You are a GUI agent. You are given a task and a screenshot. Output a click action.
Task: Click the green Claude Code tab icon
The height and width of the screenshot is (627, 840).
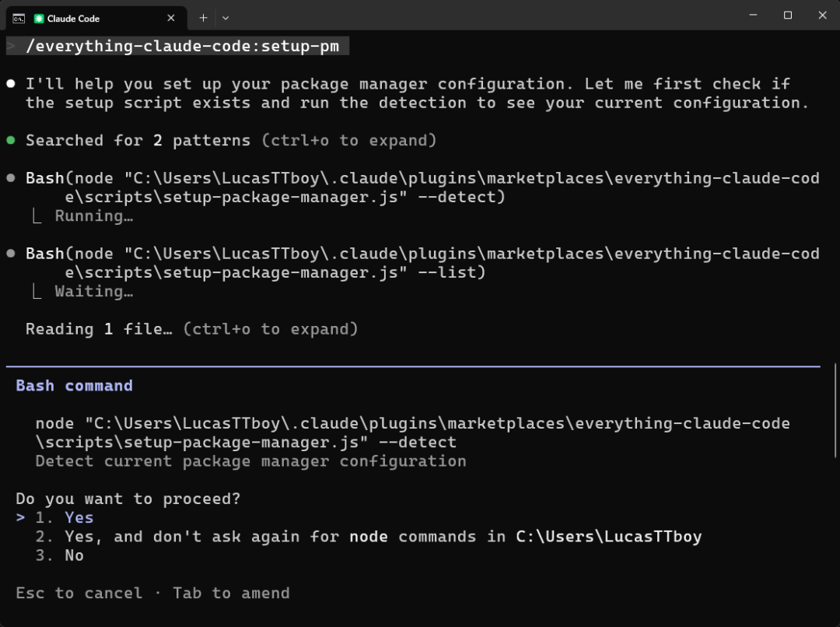click(39, 18)
